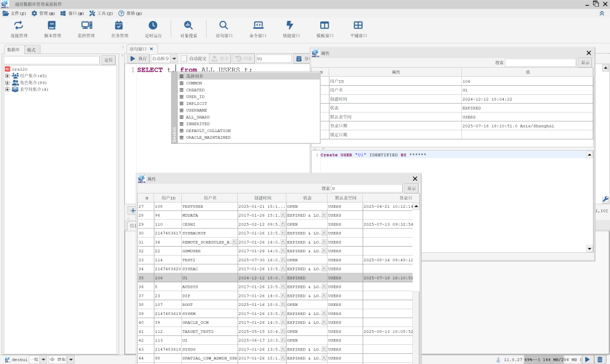Open 连接管理 connection manager tool
610x364 pixels.
pyautogui.click(x=19, y=29)
